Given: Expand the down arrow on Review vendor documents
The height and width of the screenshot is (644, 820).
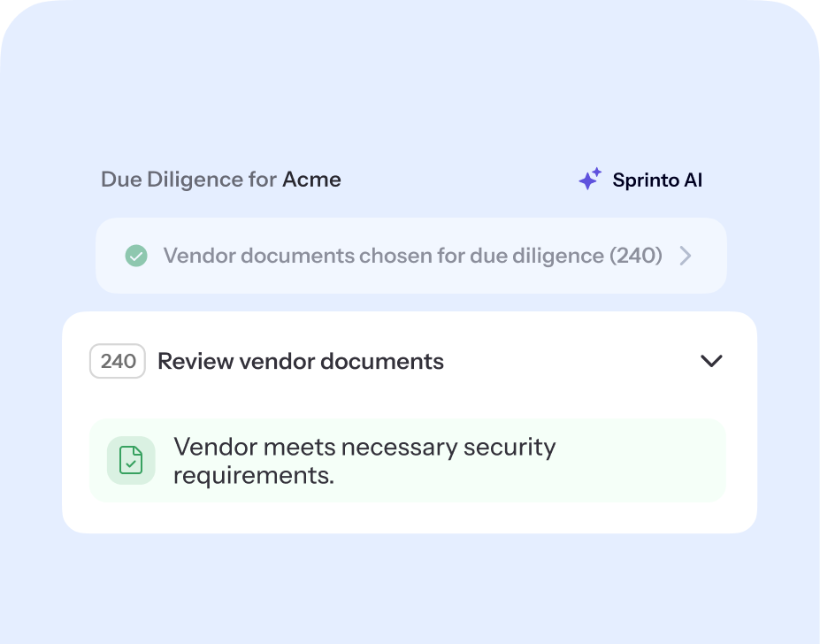Looking at the screenshot, I should pyautogui.click(x=711, y=360).
